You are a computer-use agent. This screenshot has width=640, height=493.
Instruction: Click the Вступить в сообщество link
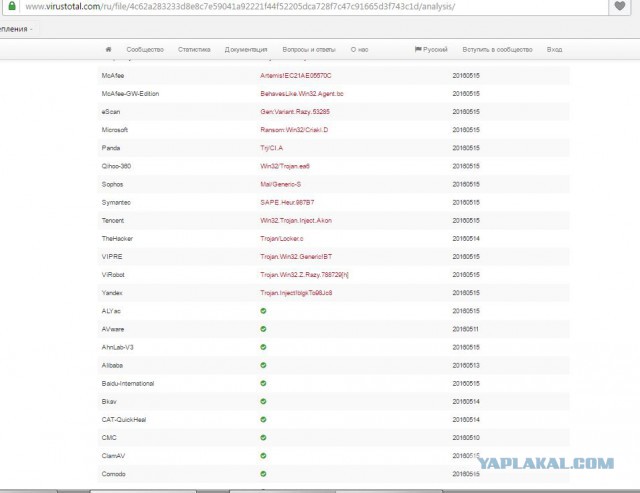[497, 49]
